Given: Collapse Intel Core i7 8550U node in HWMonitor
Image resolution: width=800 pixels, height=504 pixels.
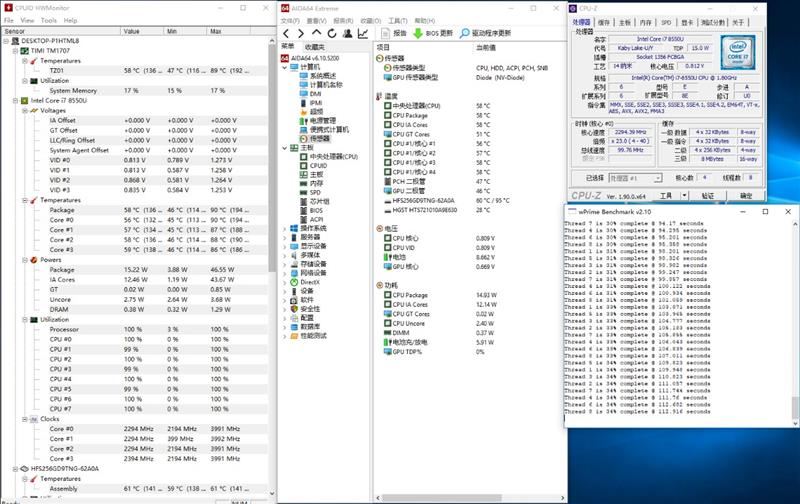Looking at the screenshot, I should point(15,101).
